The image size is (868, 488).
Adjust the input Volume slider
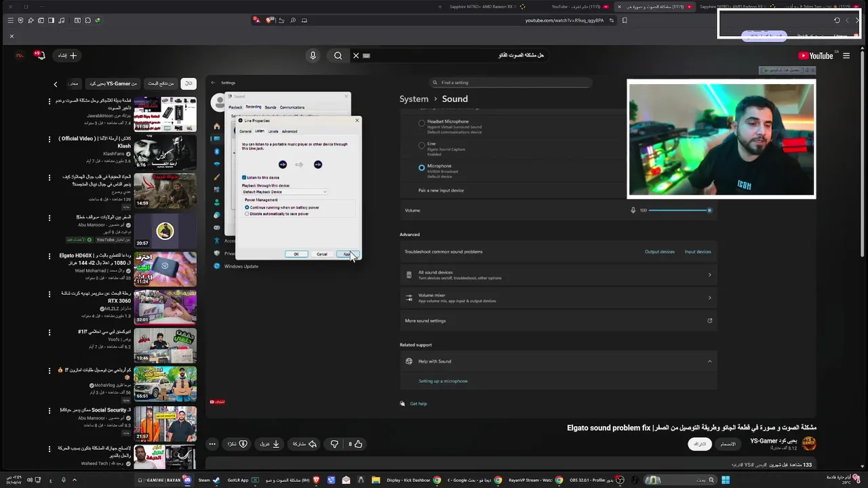tap(679, 210)
